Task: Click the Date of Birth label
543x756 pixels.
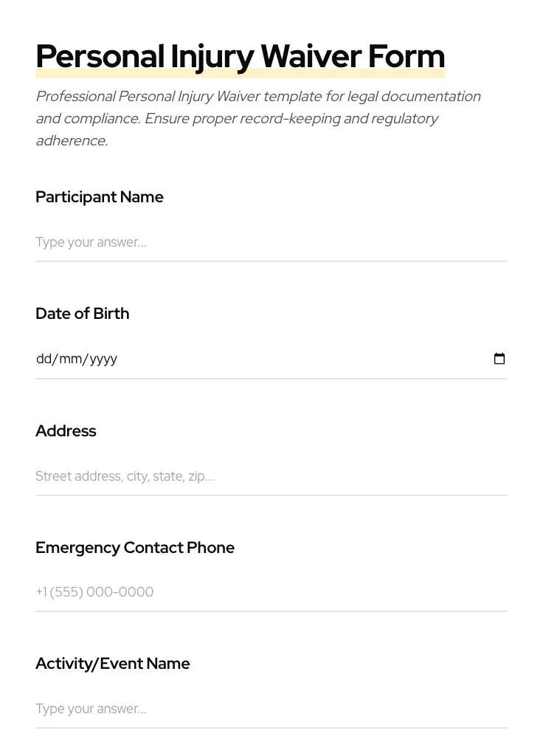Action: point(83,314)
